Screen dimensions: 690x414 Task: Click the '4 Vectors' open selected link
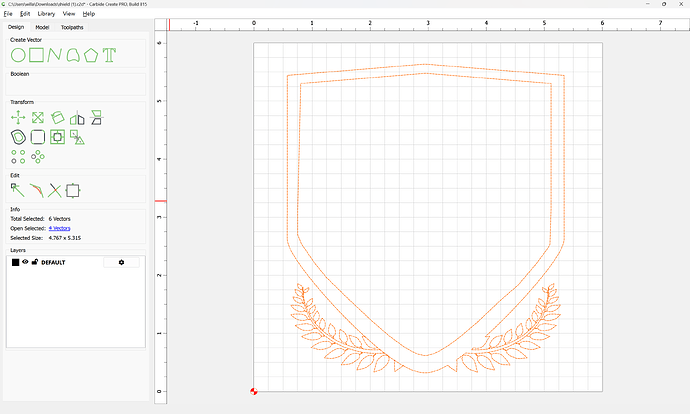59,228
